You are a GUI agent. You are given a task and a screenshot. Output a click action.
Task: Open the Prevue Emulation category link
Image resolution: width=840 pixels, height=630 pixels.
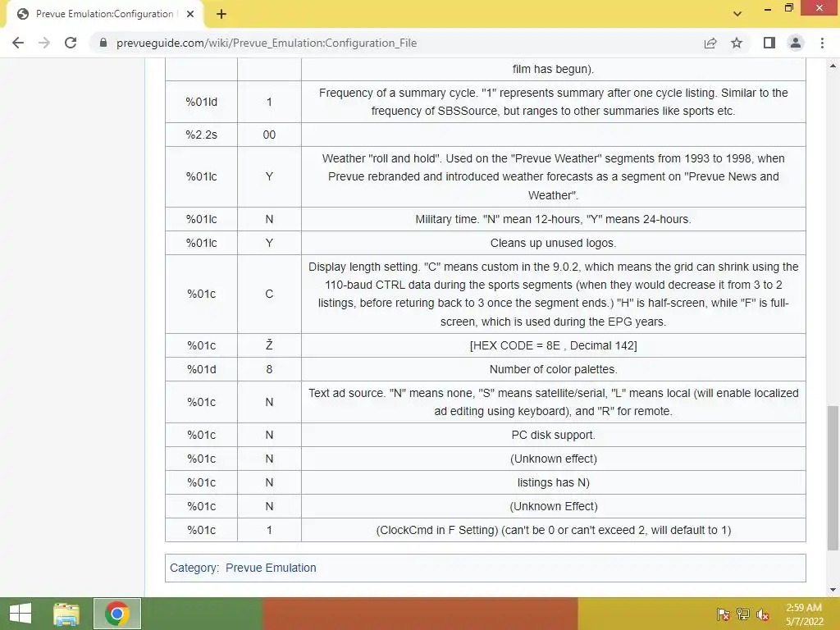point(271,568)
